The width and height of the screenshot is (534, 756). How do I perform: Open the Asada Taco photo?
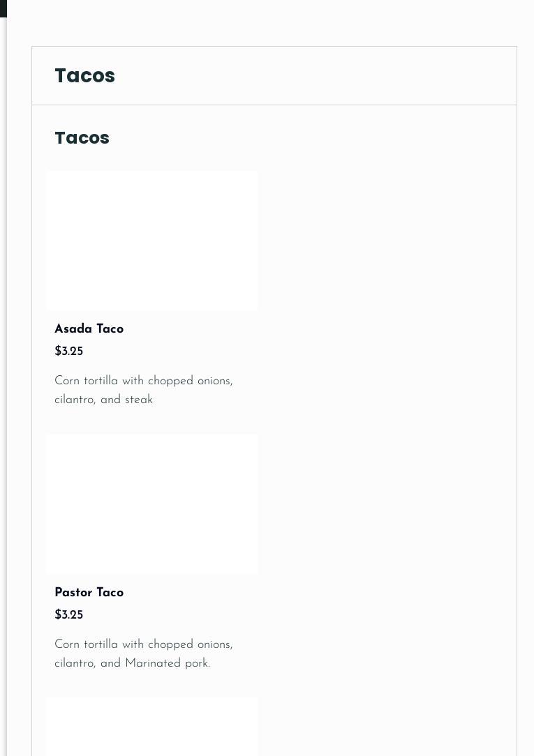pyautogui.click(x=151, y=241)
